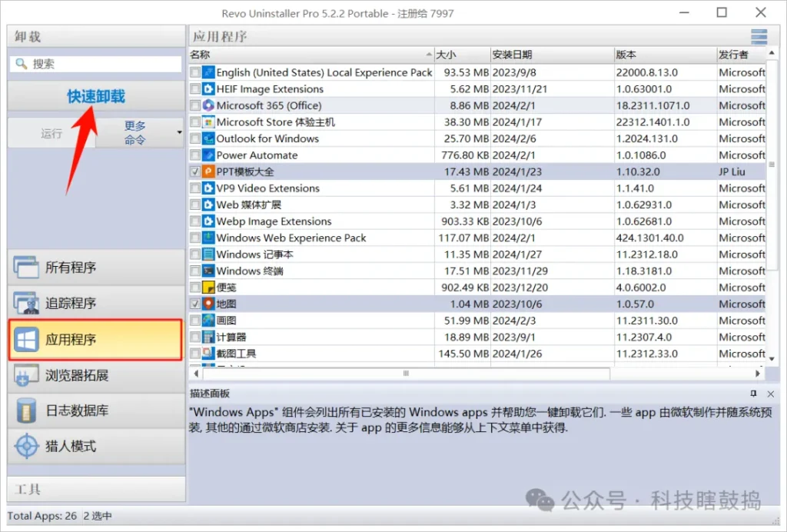
Task: Click the 截图工具 snipping tool icon
Action: pyautogui.click(x=208, y=354)
